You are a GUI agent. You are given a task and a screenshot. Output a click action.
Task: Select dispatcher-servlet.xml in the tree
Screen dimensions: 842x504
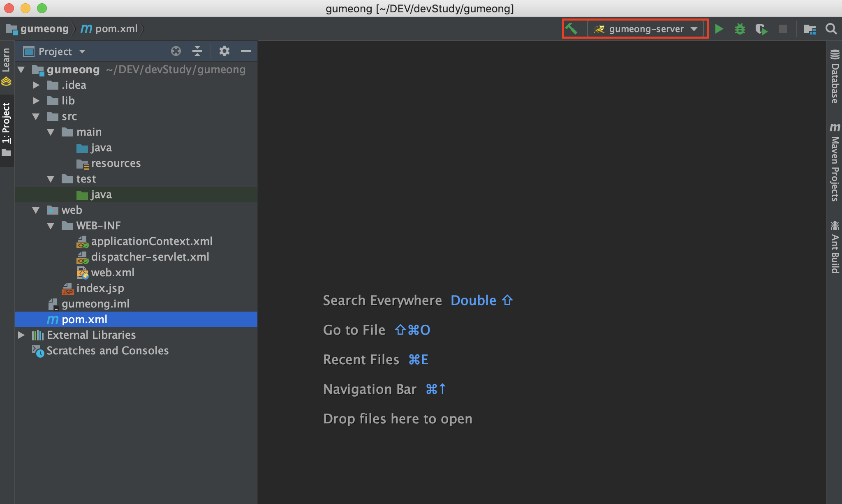coord(150,257)
